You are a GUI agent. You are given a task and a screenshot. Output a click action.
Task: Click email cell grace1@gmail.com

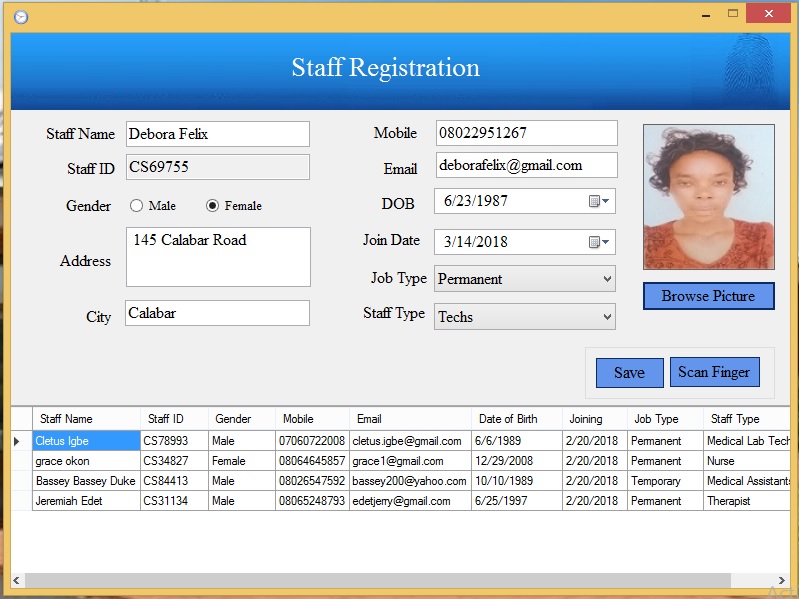pyautogui.click(x=410, y=461)
